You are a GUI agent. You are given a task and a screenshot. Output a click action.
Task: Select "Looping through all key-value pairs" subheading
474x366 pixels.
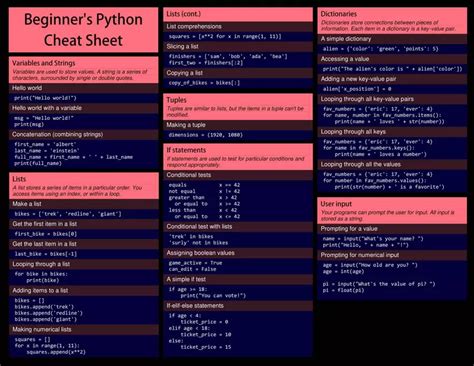367,99
